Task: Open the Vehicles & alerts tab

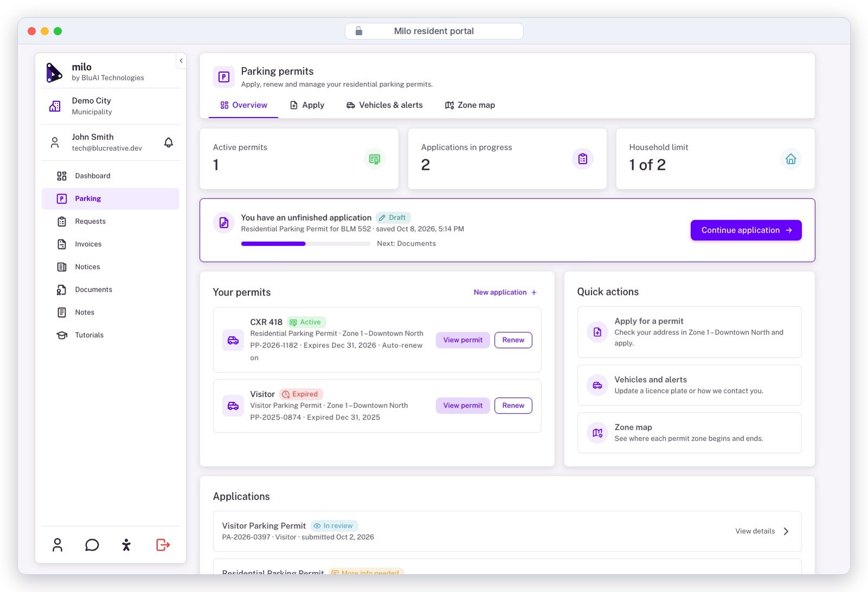Action: tap(385, 105)
